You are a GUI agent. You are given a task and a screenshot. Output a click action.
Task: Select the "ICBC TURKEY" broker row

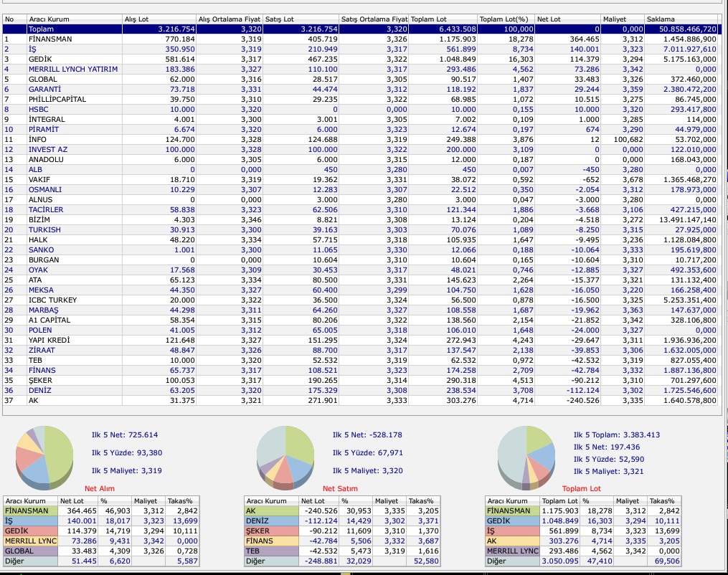click(x=360, y=300)
